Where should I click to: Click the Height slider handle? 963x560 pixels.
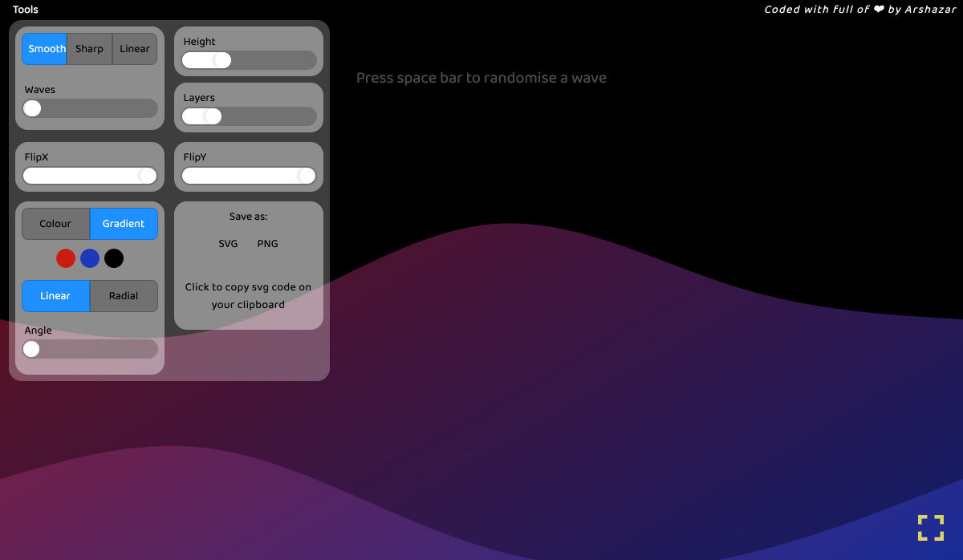(222, 60)
